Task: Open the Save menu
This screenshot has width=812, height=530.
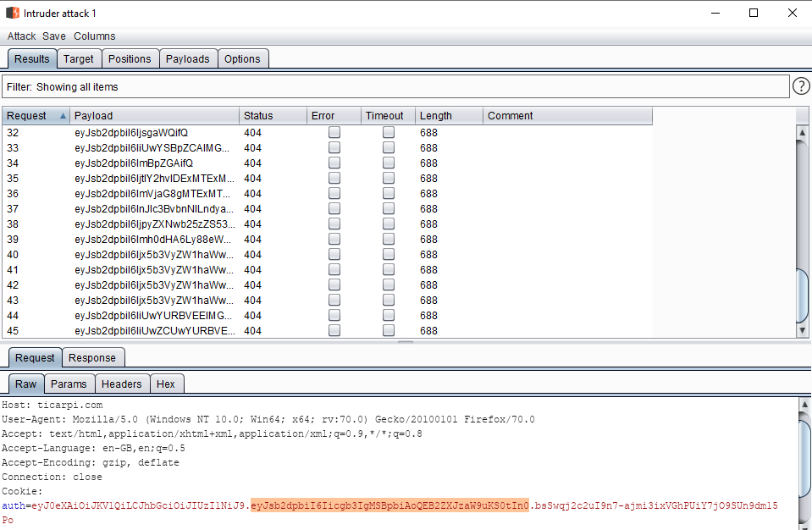Action: [x=54, y=36]
